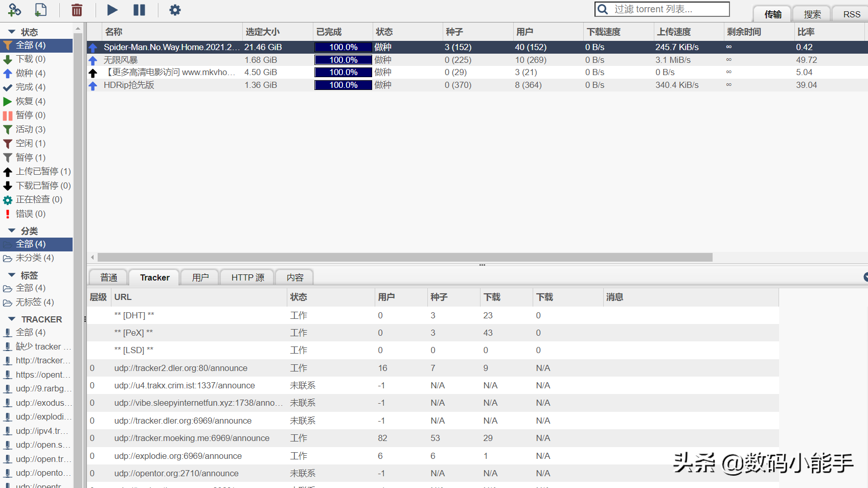
Task: Switch to the 搜索 tab
Action: pos(812,14)
